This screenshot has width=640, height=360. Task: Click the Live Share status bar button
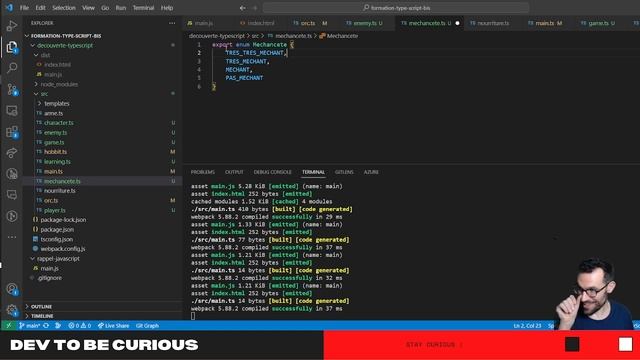(113, 326)
